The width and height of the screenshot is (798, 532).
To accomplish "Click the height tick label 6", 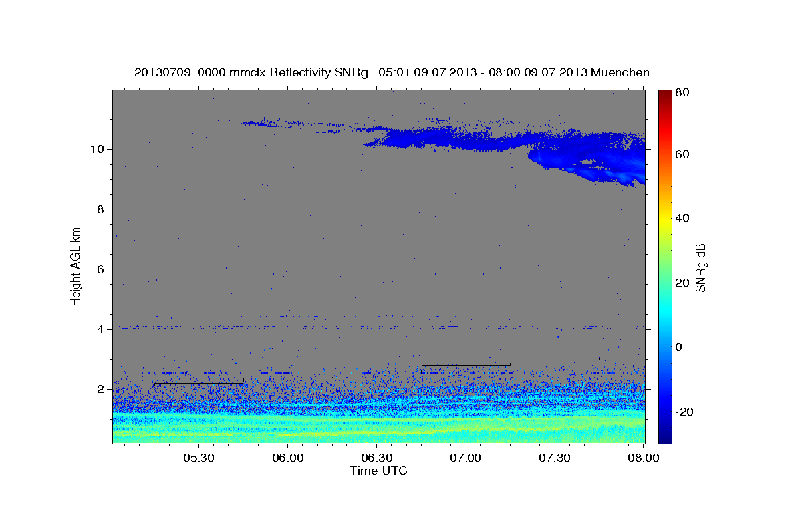I will (x=102, y=269).
